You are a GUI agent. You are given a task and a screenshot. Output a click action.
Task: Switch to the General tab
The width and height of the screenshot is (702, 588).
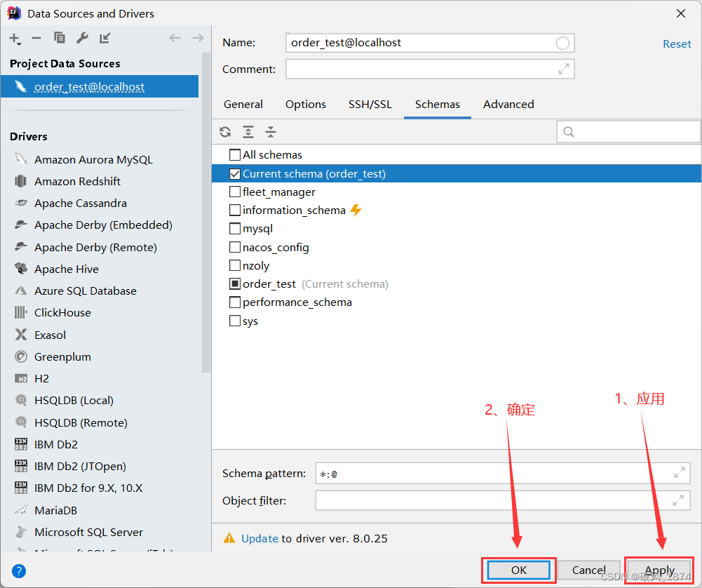(243, 105)
